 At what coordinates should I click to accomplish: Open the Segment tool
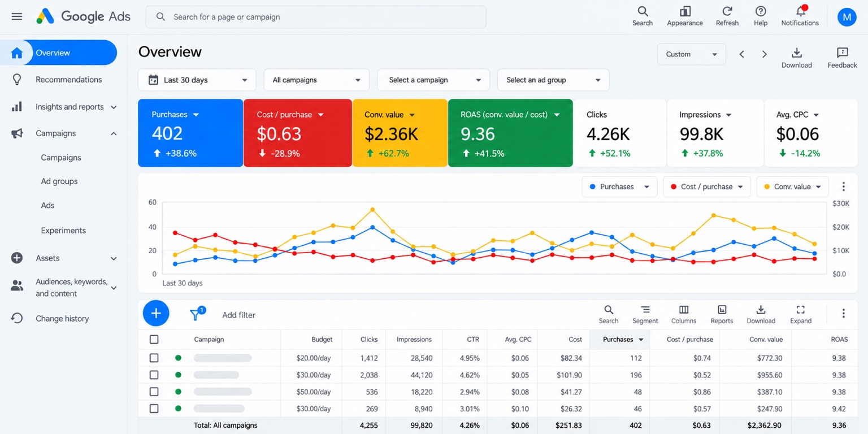(645, 314)
